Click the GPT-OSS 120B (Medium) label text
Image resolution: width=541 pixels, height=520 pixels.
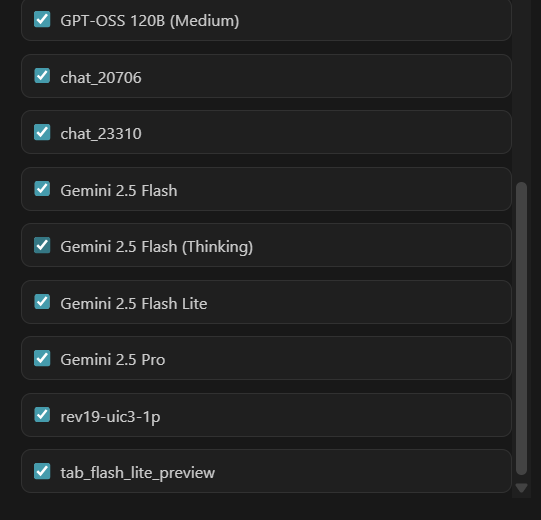(x=150, y=21)
